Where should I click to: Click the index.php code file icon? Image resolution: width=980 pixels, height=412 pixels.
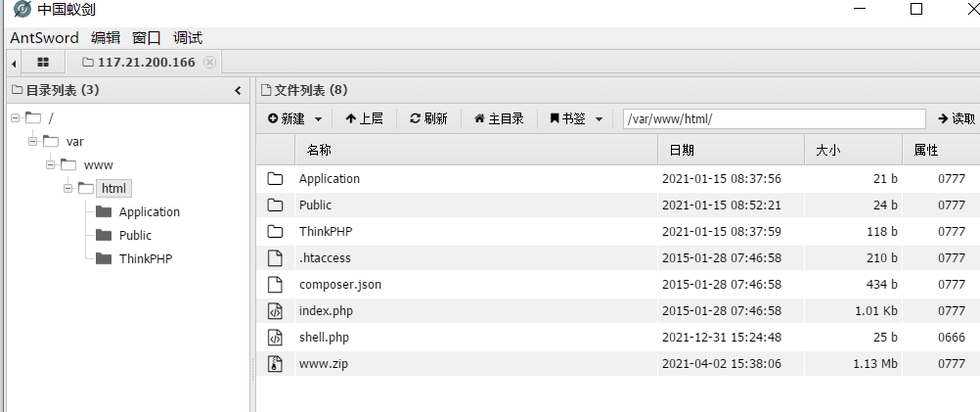(x=275, y=311)
